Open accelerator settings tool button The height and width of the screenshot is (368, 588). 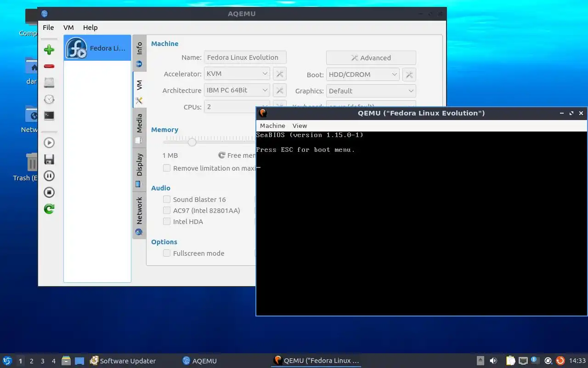280,74
